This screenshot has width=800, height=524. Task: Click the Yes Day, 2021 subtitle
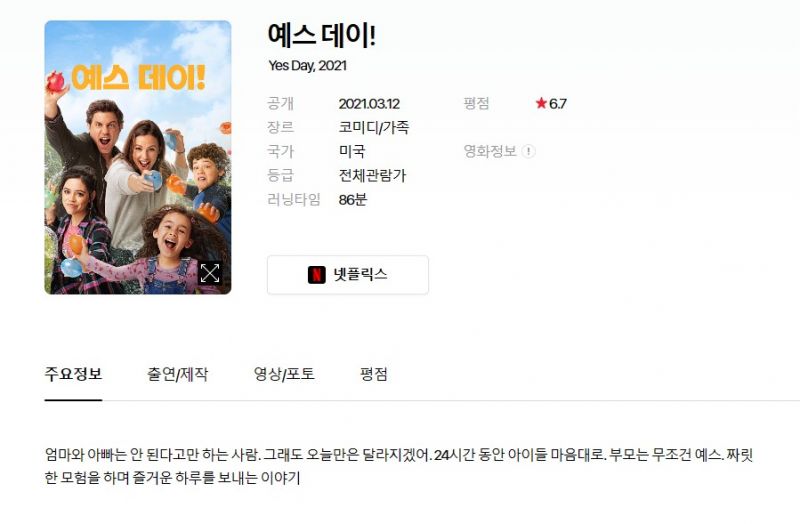click(308, 66)
